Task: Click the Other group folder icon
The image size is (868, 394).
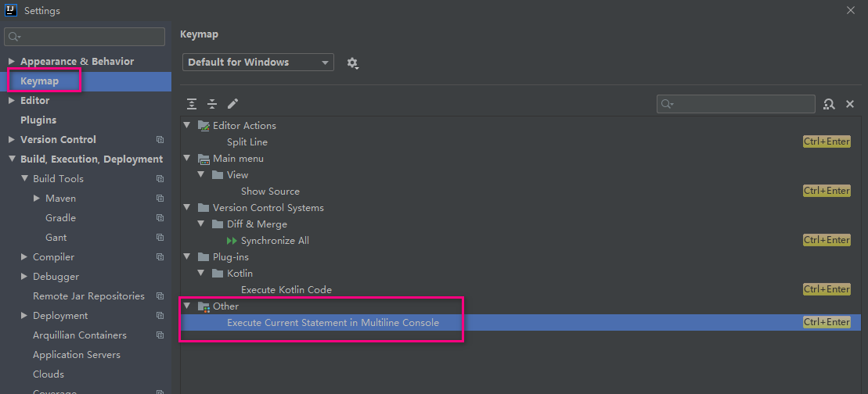Action: point(203,306)
